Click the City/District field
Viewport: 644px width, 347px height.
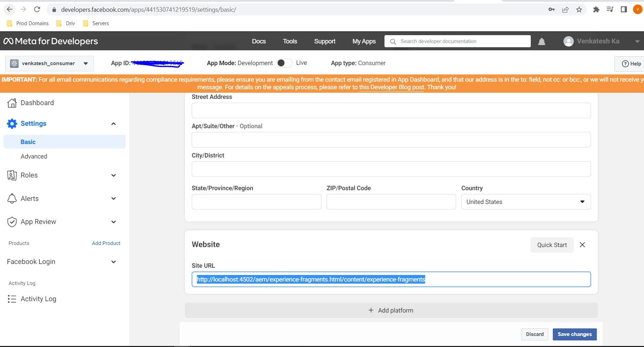[x=391, y=169]
